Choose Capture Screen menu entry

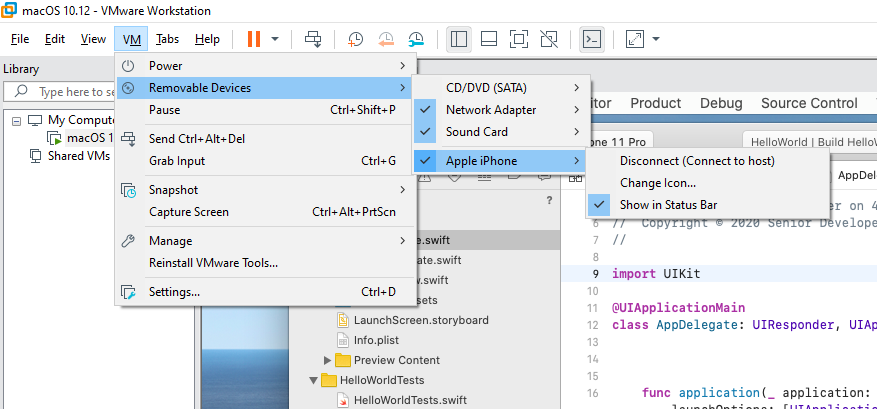tap(266, 212)
